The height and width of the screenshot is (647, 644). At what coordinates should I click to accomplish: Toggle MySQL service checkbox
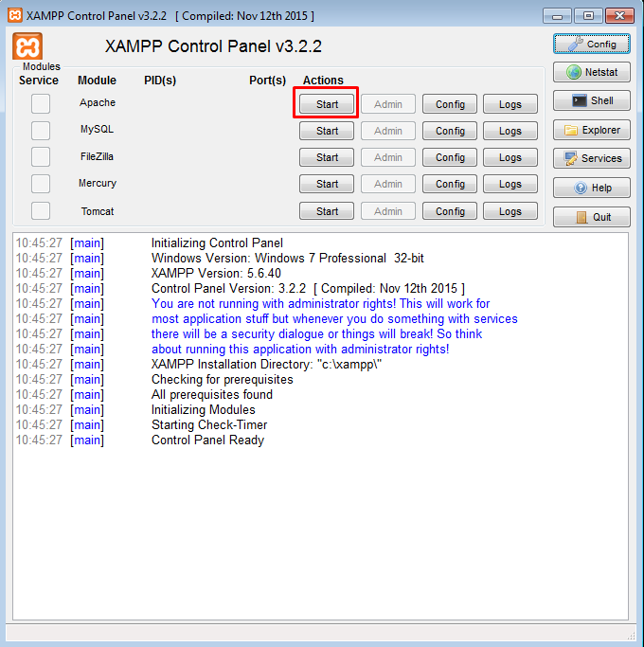[41, 131]
